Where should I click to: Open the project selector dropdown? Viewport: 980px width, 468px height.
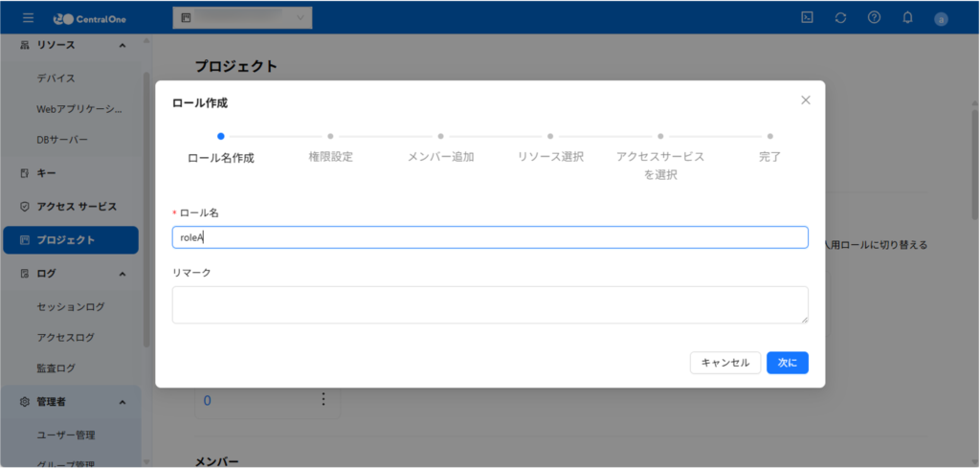(x=242, y=17)
